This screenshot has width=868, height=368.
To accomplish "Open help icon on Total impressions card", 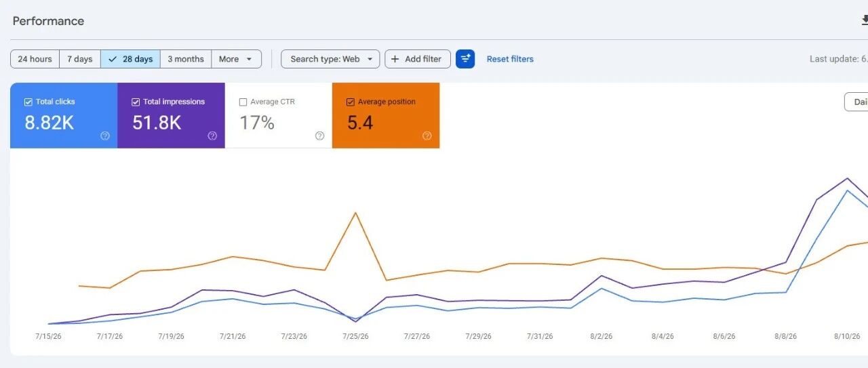I will pyautogui.click(x=212, y=136).
